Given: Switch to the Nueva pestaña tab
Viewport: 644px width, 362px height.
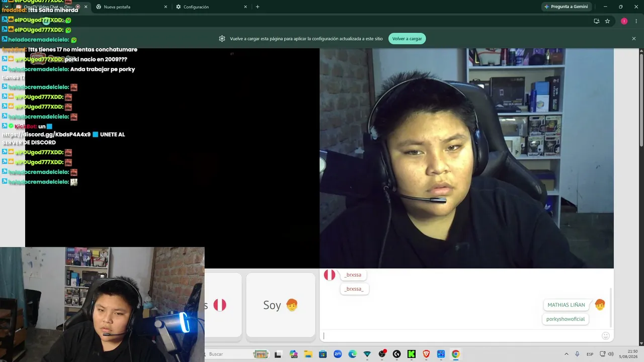Looking at the screenshot, I should [132, 7].
